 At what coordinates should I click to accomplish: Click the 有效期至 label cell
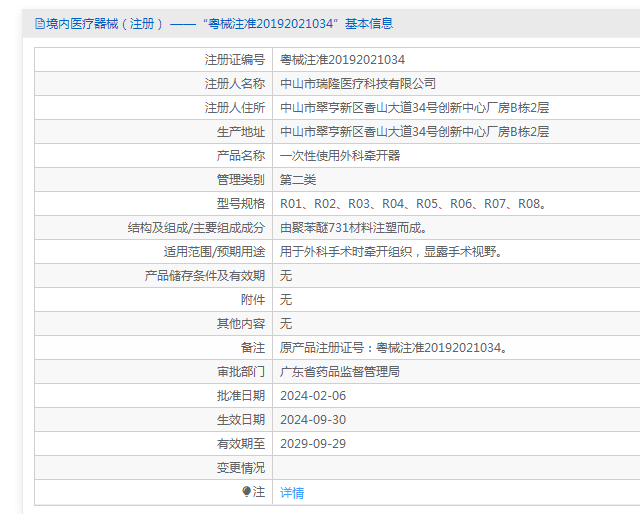click(153, 443)
